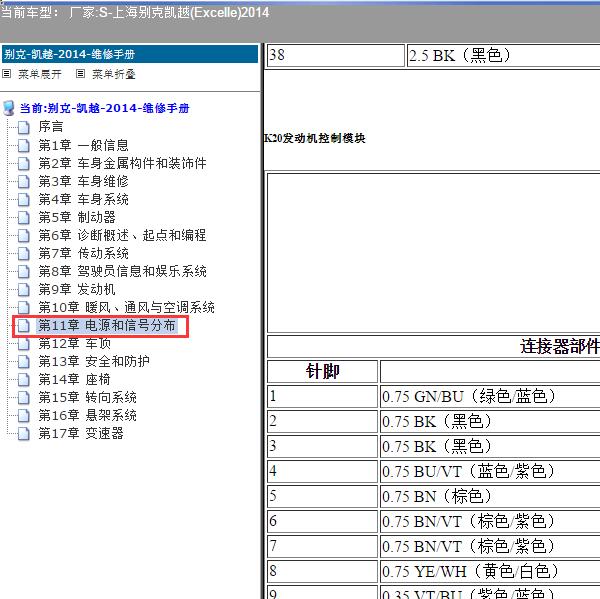Click pin number 38 cell
Image resolution: width=600 pixels, height=599 pixels.
tap(336, 56)
